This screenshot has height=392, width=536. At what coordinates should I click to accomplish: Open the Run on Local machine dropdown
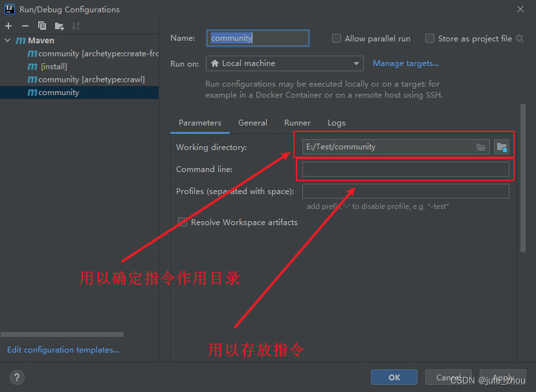284,63
